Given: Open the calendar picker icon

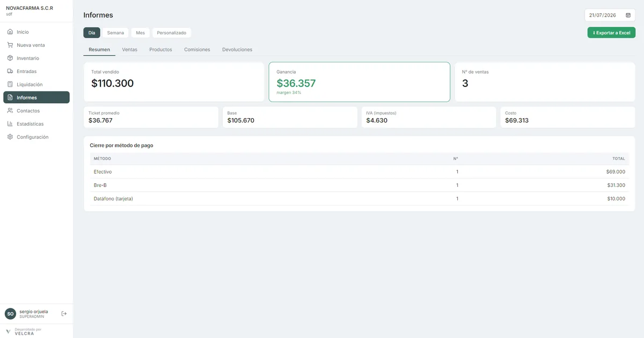Looking at the screenshot, I should [628, 15].
